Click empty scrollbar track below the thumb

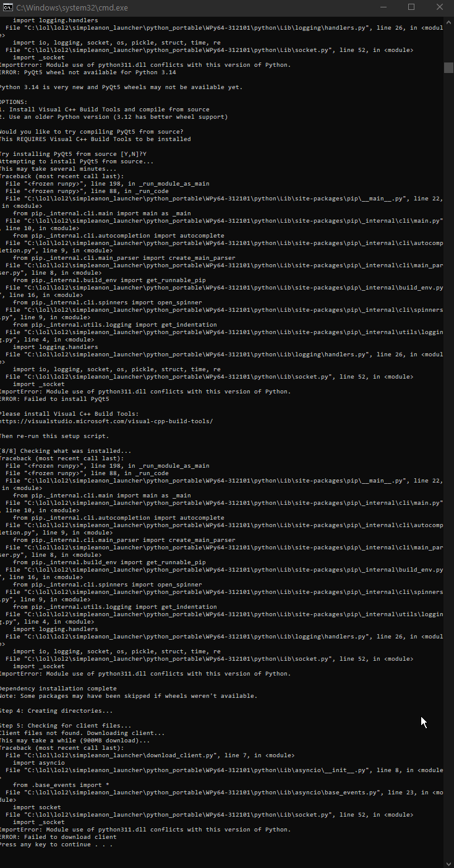coord(448,464)
